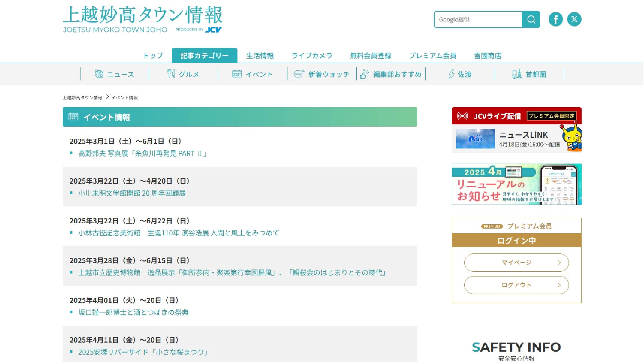Click the buildings 首都圏 category icon
The image size is (644, 362).
coord(517,74)
